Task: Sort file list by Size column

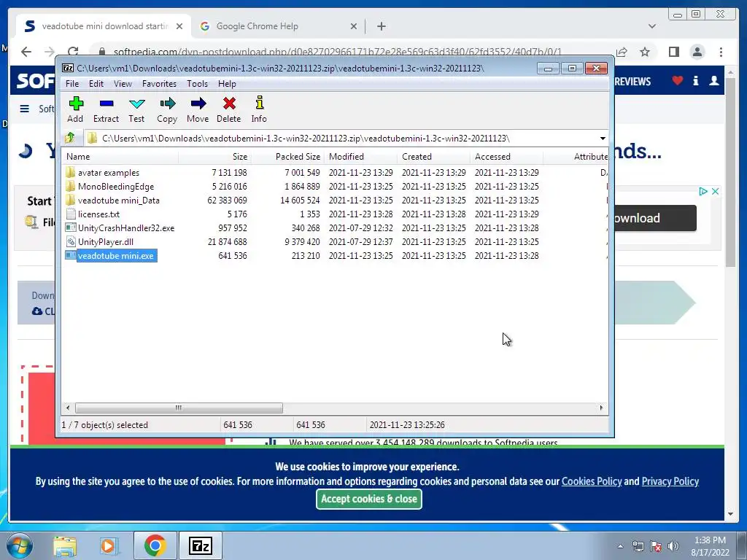Action: (x=215, y=156)
